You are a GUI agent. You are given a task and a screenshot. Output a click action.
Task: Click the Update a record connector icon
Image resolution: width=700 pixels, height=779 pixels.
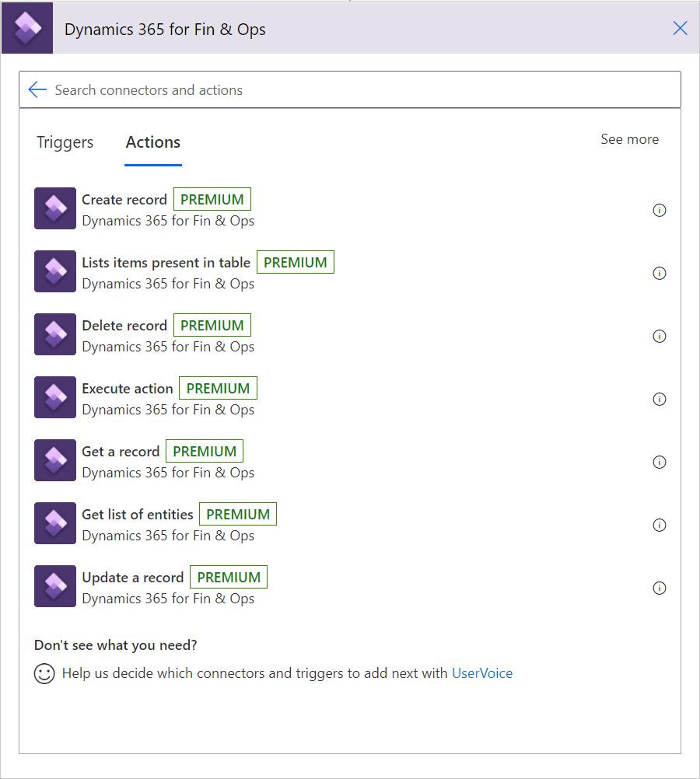(x=55, y=586)
